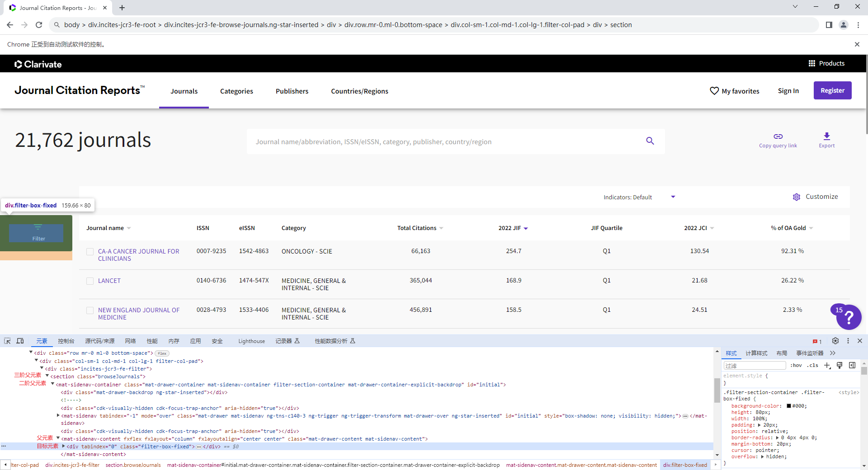Open My favorites heart icon

point(714,91)
